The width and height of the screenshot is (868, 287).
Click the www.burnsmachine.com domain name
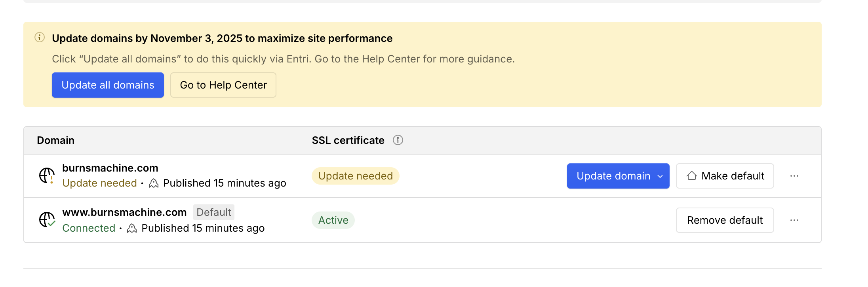(124, 212)
